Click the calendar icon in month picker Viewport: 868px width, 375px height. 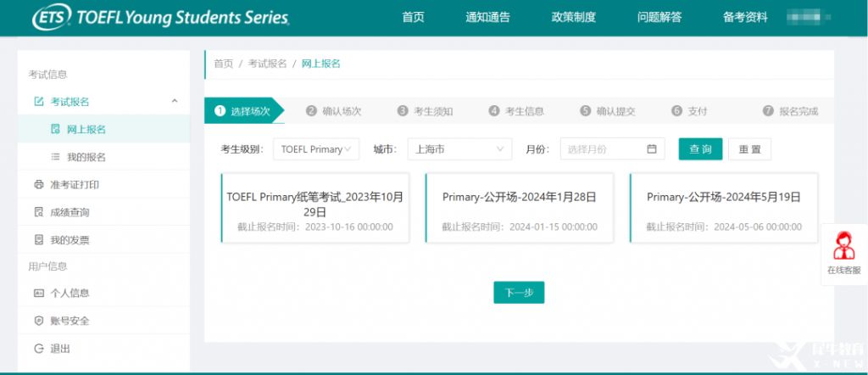651,149
